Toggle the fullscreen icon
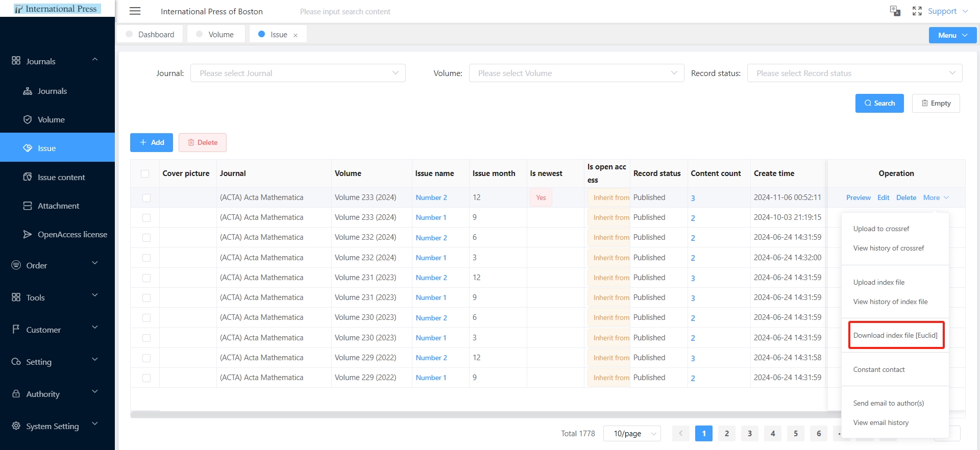Screen dimensions: 980x450 pos(917,11)
